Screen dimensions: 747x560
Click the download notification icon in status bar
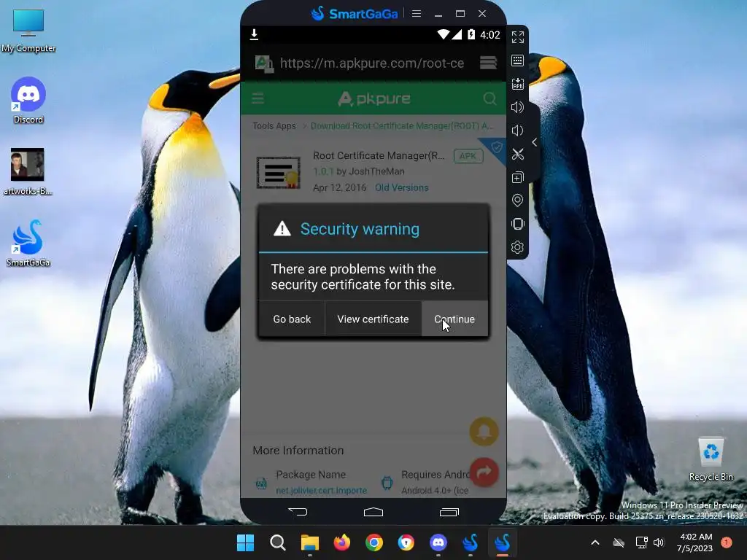tap(254, 34)
